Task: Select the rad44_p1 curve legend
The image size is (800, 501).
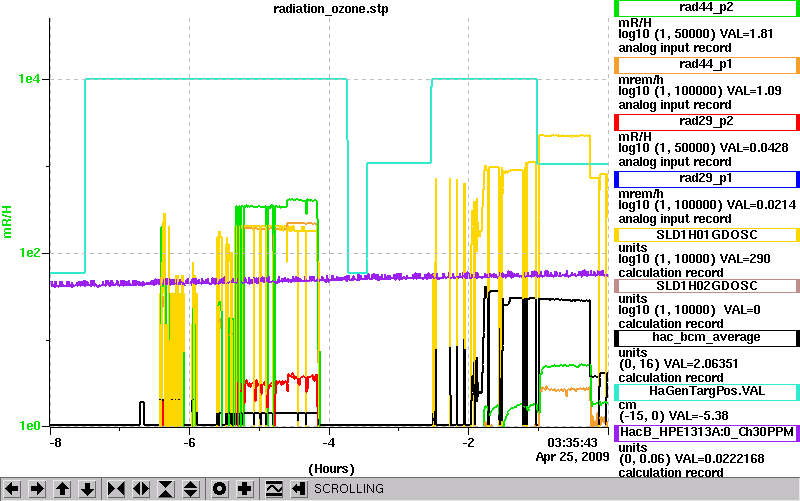Action: pyautogui.click(x=707, y=64)
